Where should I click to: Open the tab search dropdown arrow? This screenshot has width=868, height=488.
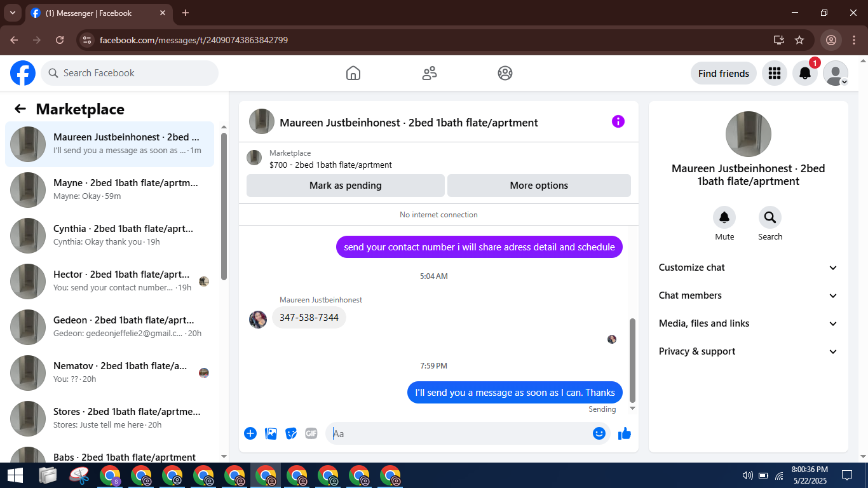[x=12, y=13]
